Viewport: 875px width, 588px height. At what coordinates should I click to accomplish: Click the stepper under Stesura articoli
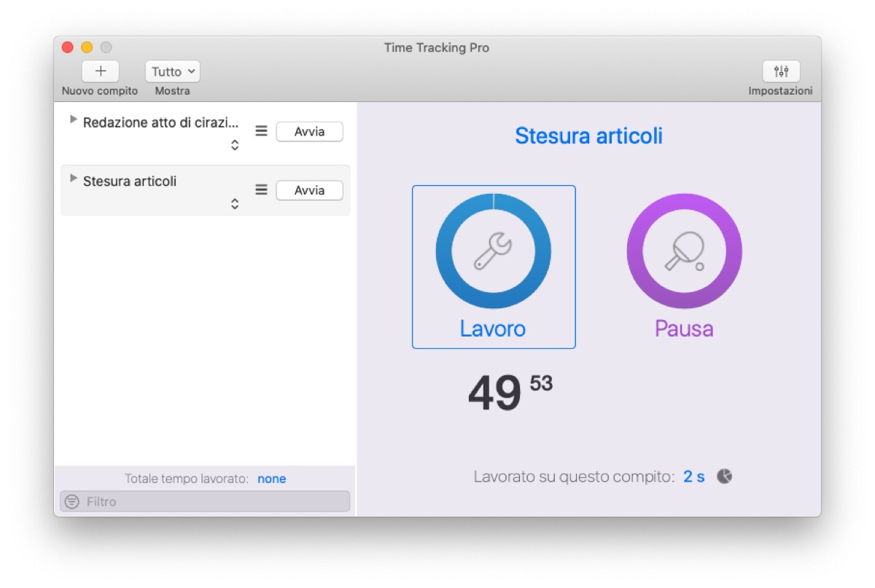click(x=234, y=203)
